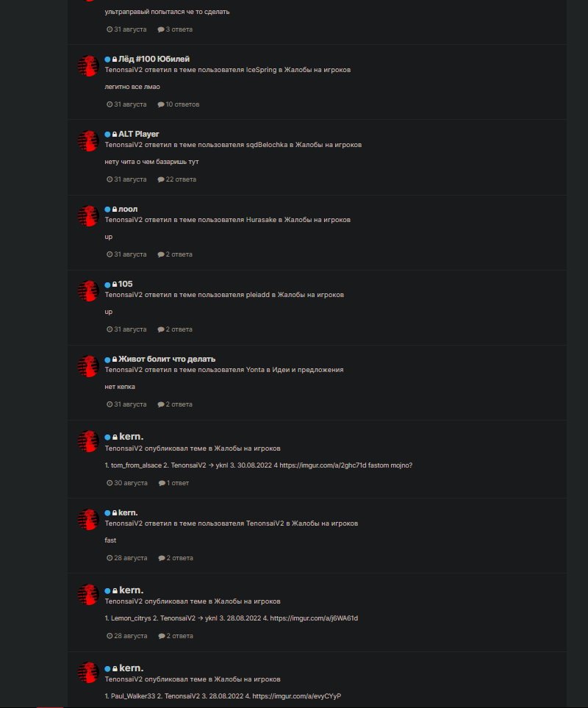Open the topic titled ALT Player
Image resolution: width=588 pixels, height=708 pixels.
click(x=138, y=134)
